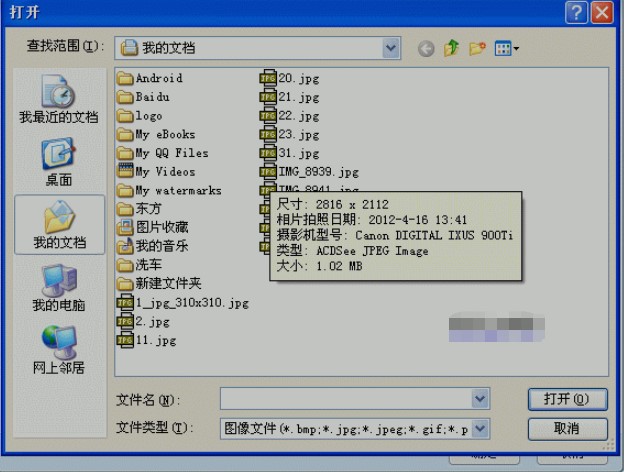Expand the 文件类型 dropdown arrow
The height and width of the screenshot is (472, 624).
(x=480, y=429)
